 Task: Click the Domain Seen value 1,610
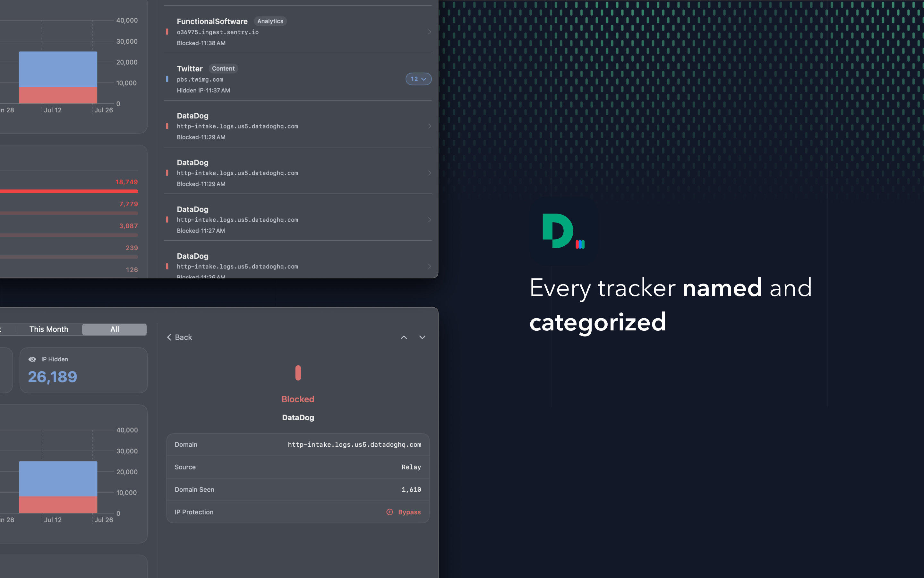pyautogui.click(x=411, y=490)
